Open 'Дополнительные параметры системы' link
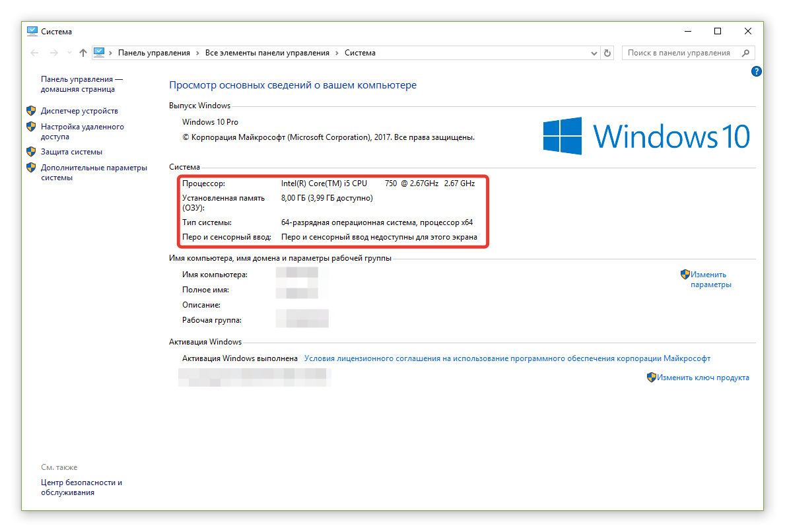Screen dimensions: 785x532 [x=94, y=173]
